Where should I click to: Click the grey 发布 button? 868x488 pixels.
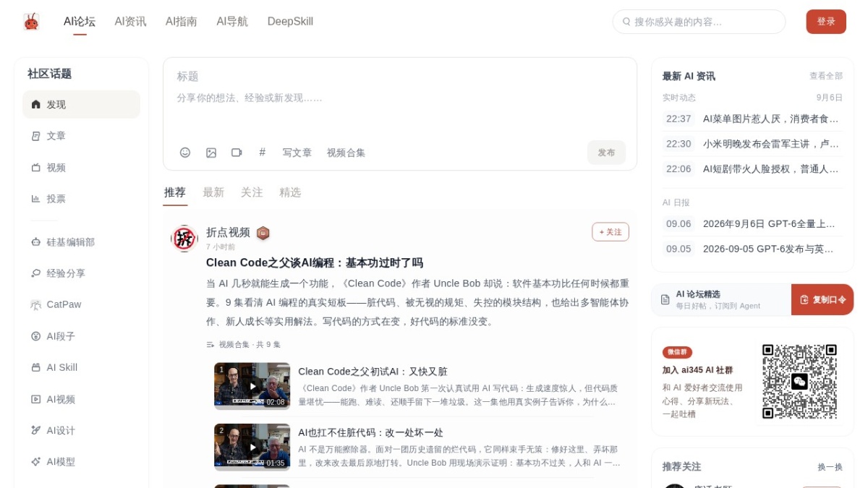pyautogui.click(x=606, y=153)
